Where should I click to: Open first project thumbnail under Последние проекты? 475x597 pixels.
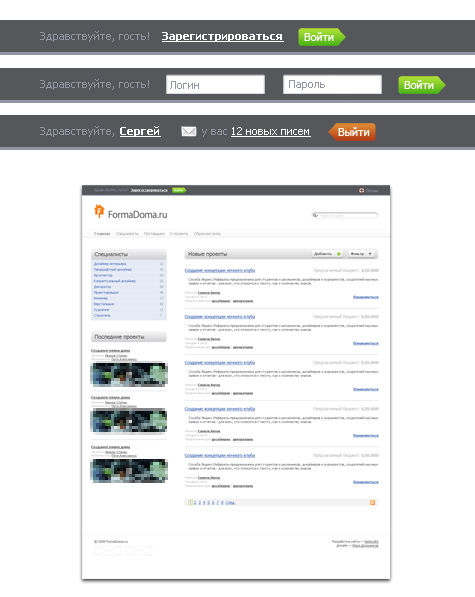pos(129,374)
